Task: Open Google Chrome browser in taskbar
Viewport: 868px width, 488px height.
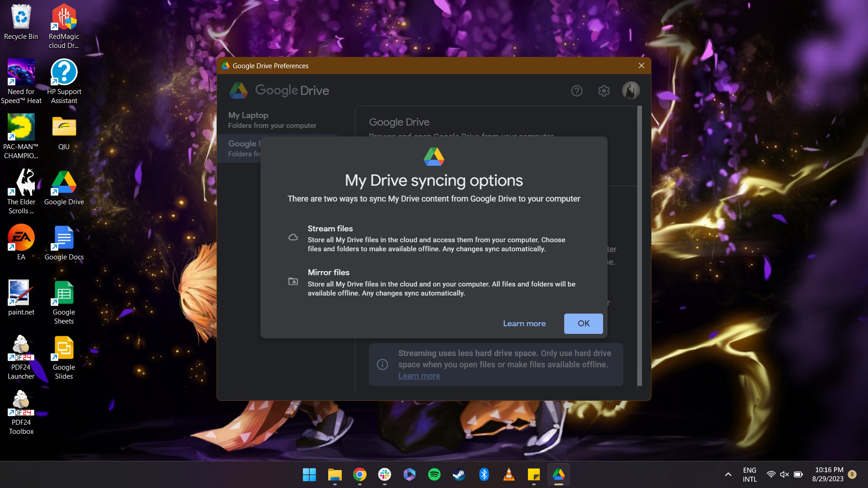Action: (x=359, y=475)
